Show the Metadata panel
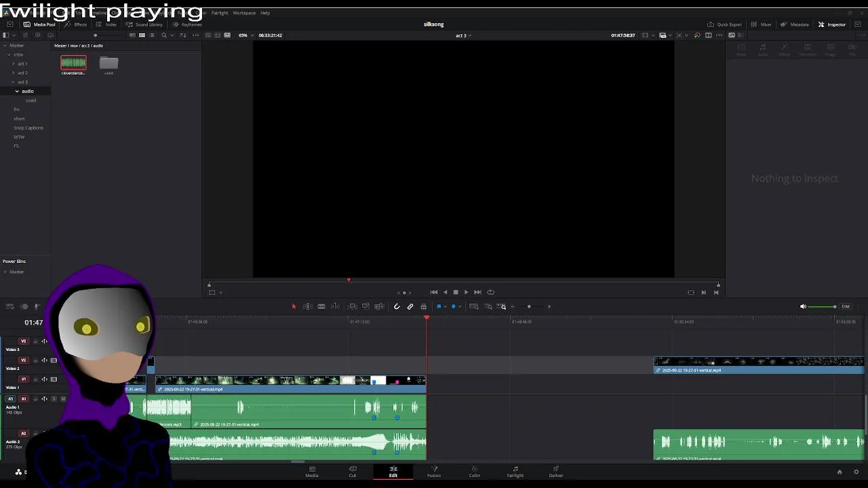 [794, 24]
